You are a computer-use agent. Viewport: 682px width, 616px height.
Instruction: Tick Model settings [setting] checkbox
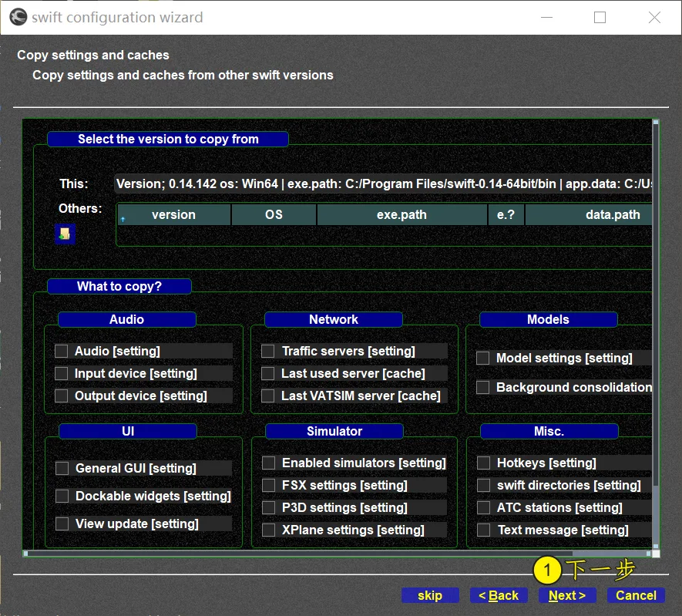[482, 358]
